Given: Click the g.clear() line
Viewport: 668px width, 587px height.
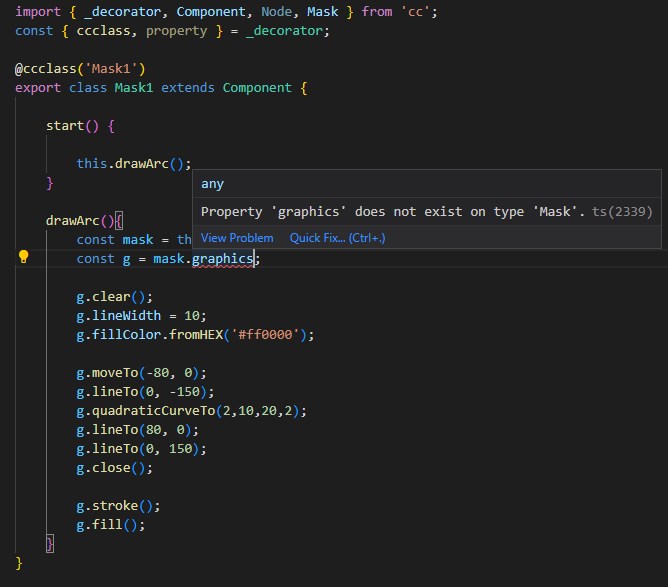Looking at the screenshot, I should (114, 297).
